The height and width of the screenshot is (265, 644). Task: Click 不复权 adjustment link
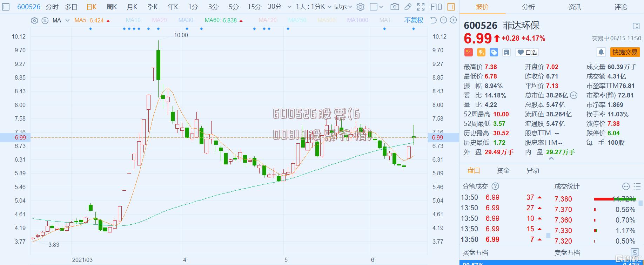[414, 20]
